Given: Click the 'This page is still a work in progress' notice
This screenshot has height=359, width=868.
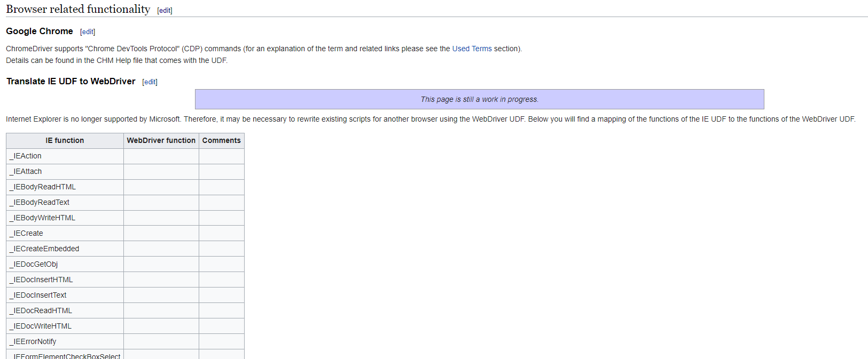Looking at the screenshot, I should (x=479, y=99).
